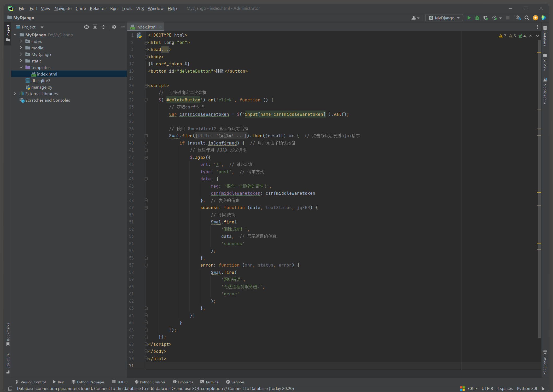This screenshot has height=392, width=553.
Task: Go to next highlighted error arrow
Action: pos(537,36)
